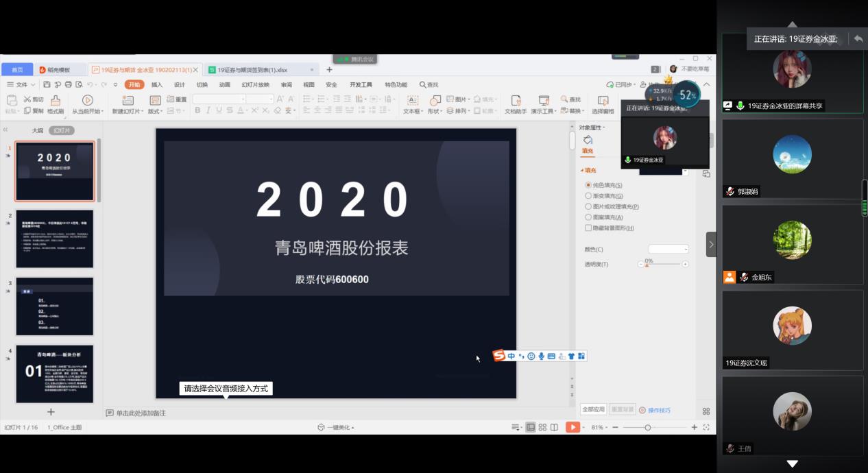The width and height of the screenshot is (868, 473).
Task: Check the hide background graphics (隐藏背景图形) box
Action: click(588, 228)
